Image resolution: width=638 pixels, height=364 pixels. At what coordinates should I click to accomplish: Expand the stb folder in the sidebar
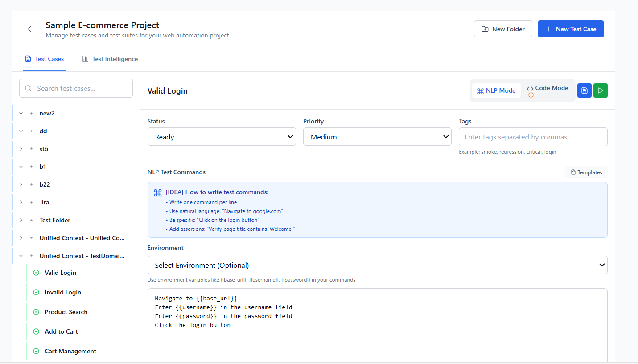point(21,149)
